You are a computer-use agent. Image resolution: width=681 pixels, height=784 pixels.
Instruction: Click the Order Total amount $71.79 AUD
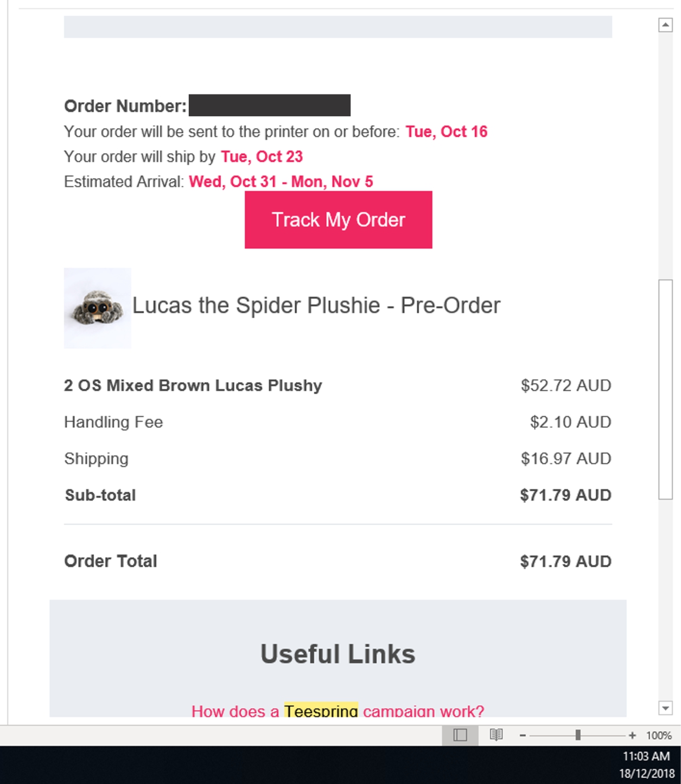point(565,561)
